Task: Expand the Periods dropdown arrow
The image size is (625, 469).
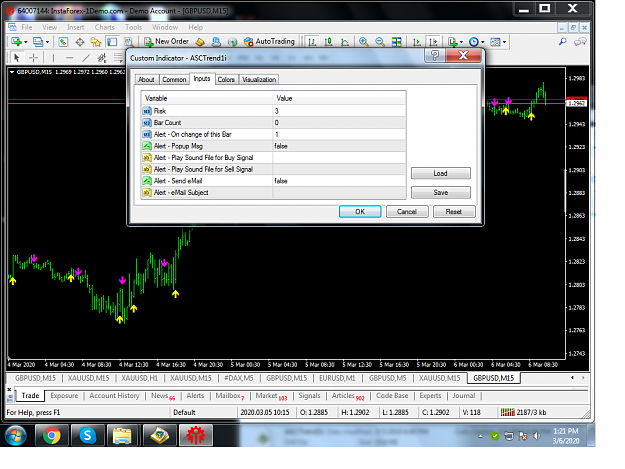Action: tap(483, 42)
